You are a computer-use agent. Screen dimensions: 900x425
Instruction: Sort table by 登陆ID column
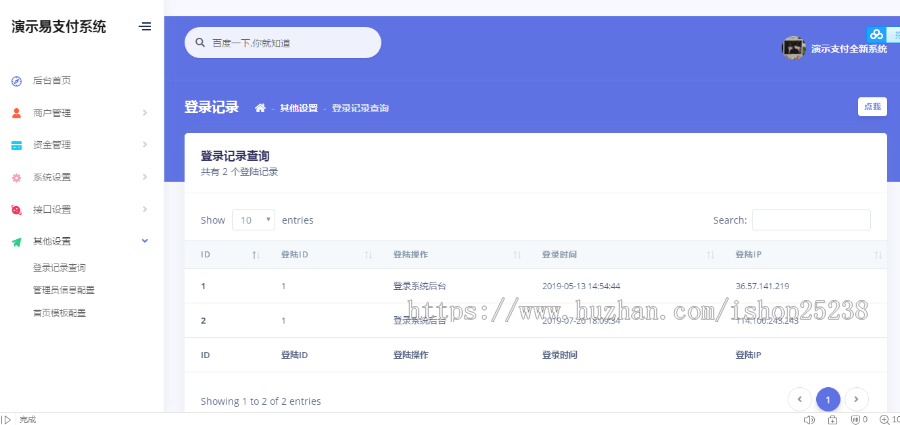(368, 255)
